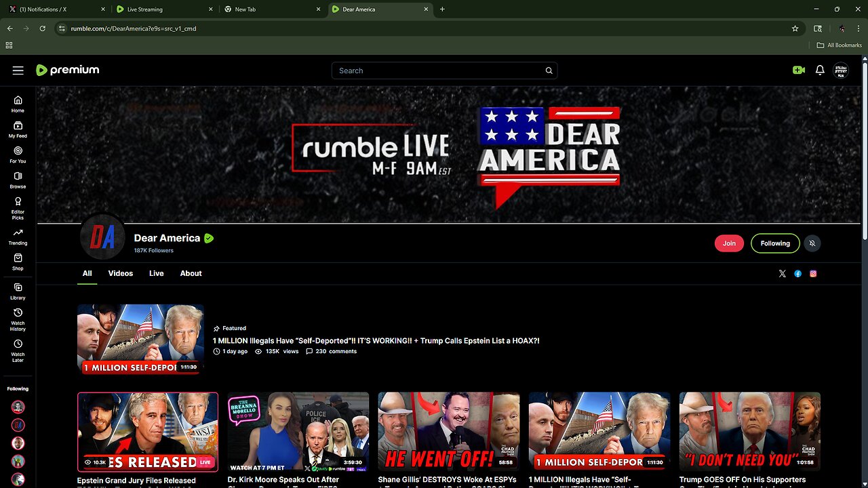Open the go-live camera icon
Screen dimensions: 868x488
[x=798, y=70]
